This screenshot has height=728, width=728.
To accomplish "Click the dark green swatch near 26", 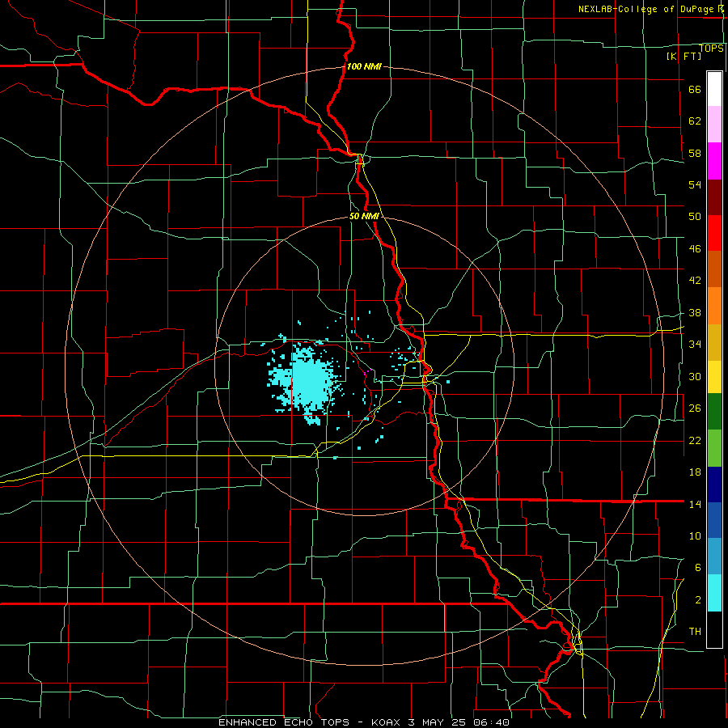I will (x=714, y=412).
